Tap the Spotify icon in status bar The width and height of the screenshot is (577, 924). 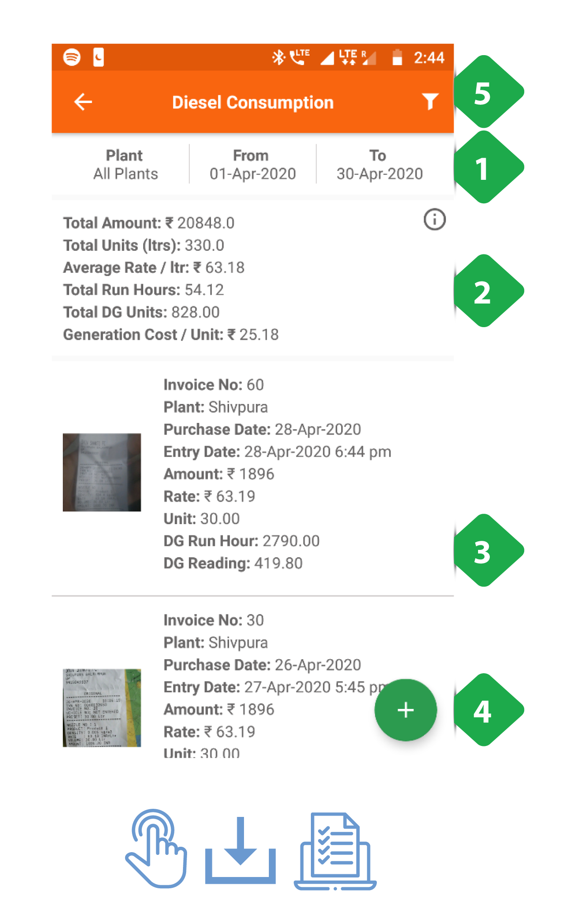click(72, 57)
